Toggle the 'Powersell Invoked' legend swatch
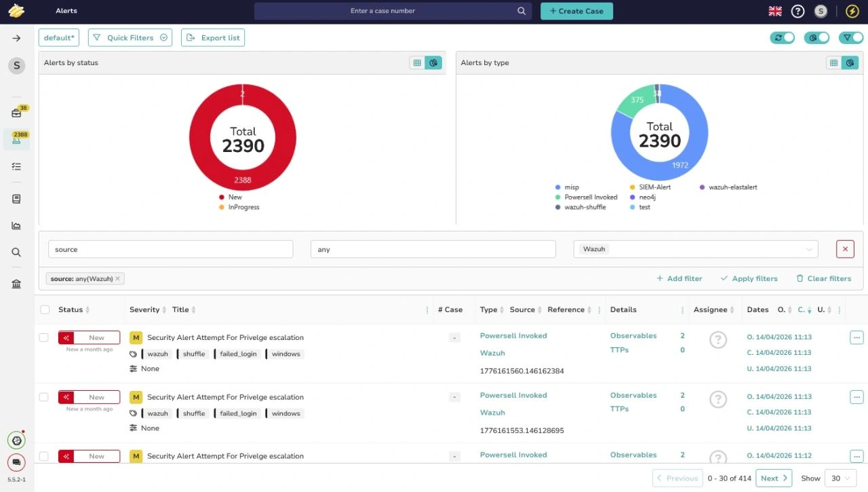 558,197
